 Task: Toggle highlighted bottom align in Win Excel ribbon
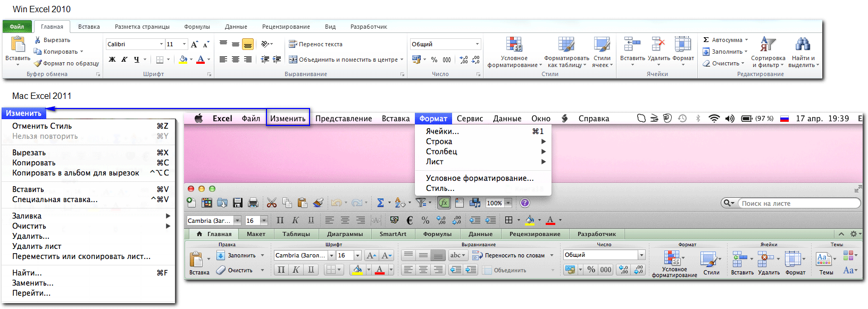[247, 44]
